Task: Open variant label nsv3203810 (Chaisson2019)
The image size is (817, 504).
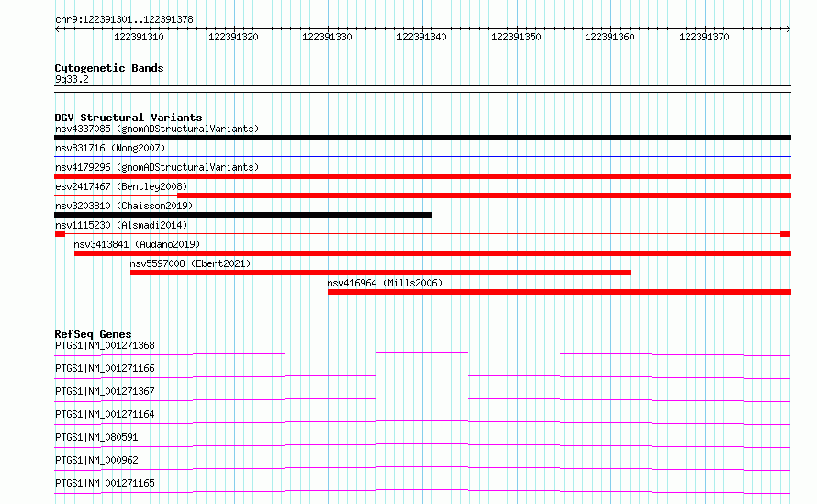Action: click(x=124, y=206)
